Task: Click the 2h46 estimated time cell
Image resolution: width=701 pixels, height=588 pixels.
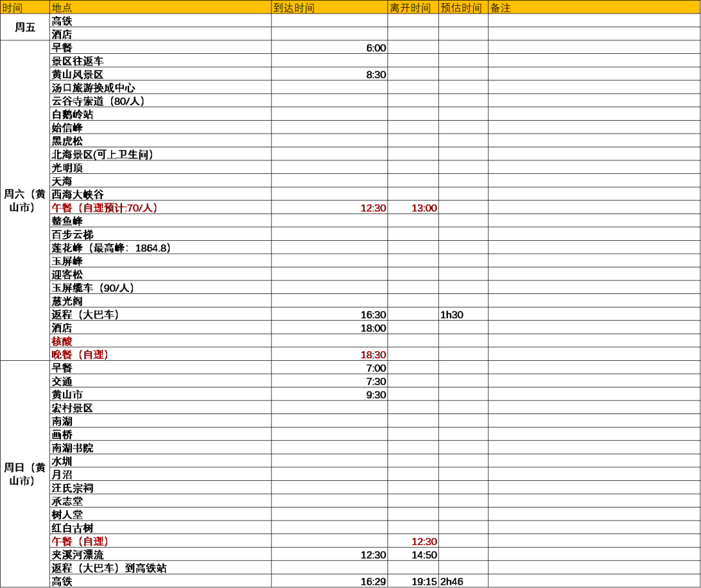Action: (463, 582)
